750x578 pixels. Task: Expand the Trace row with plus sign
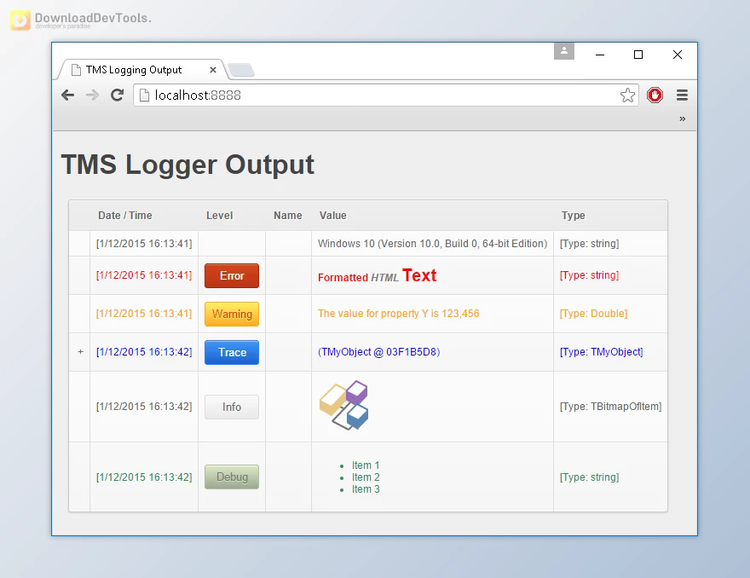[80, 352]
